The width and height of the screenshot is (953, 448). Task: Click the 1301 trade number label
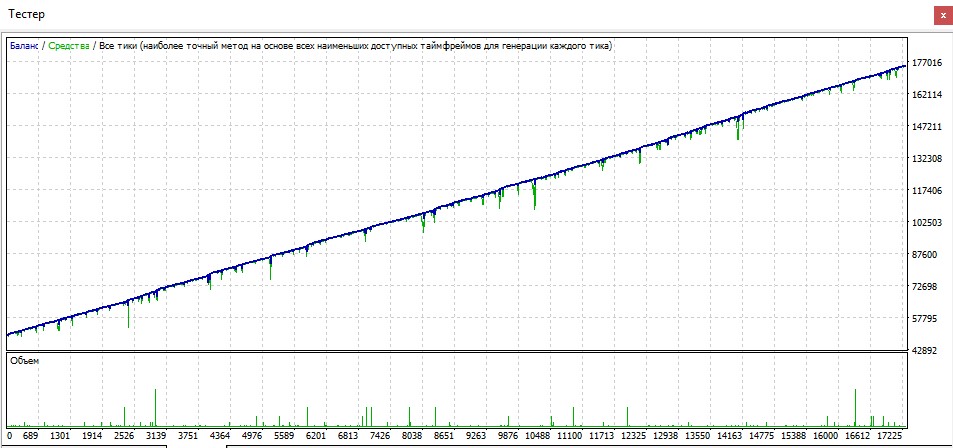[x=60, y=436]
